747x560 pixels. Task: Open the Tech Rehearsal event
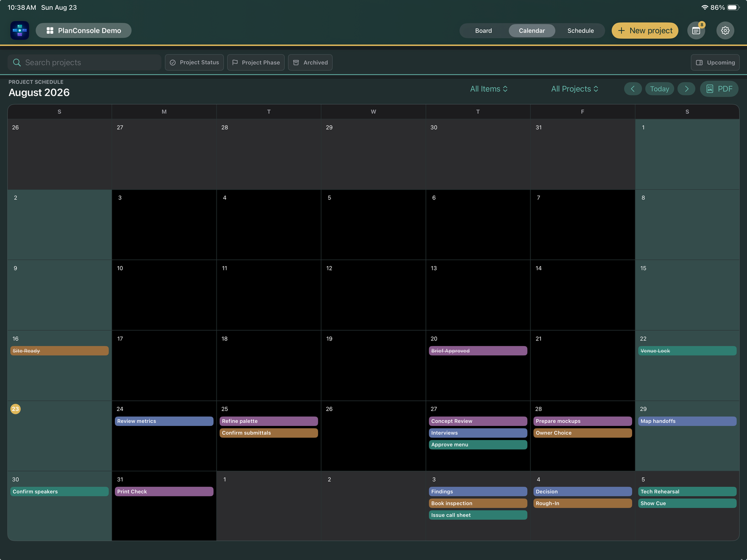(x=687, y=491)
